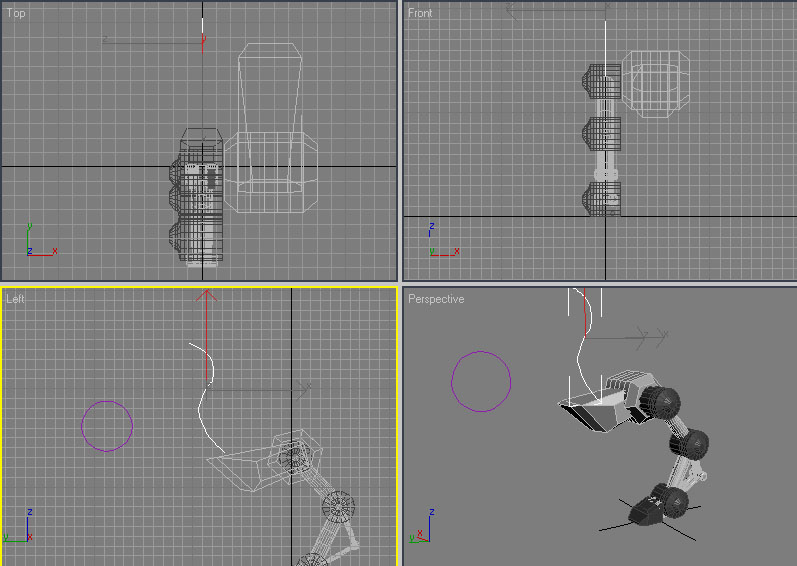This screenshot has width=797, height=566.
Task: Select the white curved spline in Perspective
Action: pyautogui.click(x=581, y=339)
